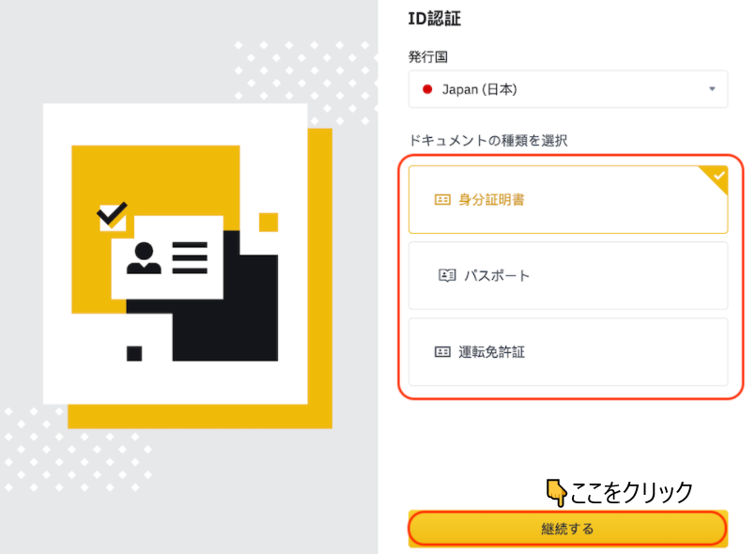Click the license card icon beside 運転免許証
The height and width of the screenshot is (554, 756).
(441, 352)
